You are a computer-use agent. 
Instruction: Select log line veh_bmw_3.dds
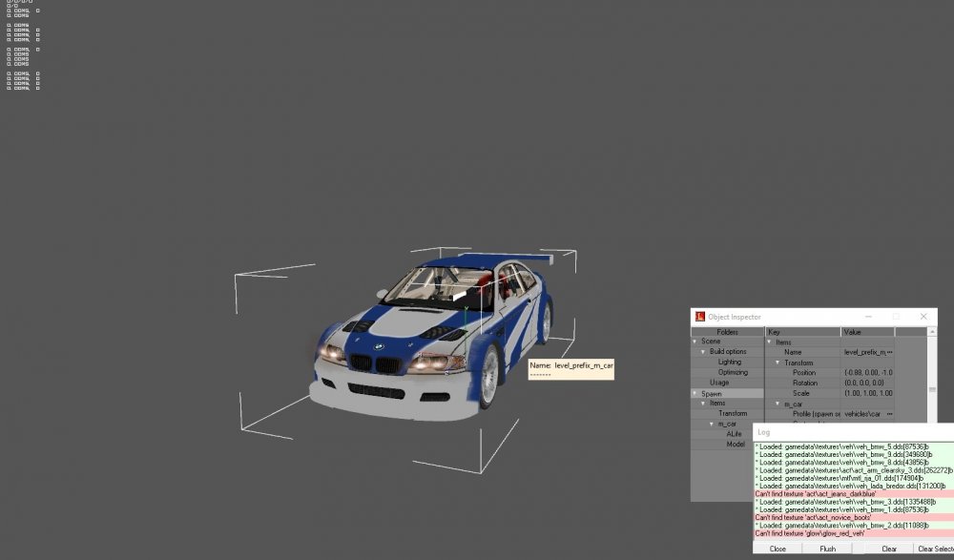[854, 502]
